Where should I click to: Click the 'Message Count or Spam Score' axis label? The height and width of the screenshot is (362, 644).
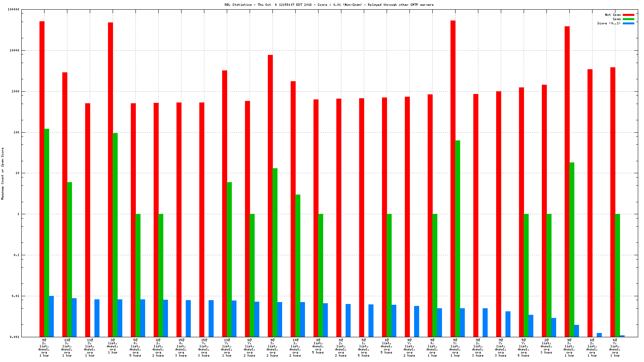pos(2,173)
